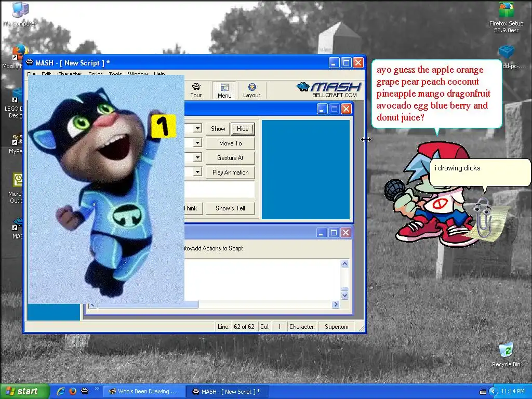532x399 pixels.
Task: Maximize the actions panel inner window
Action: [x=334, y=109]
